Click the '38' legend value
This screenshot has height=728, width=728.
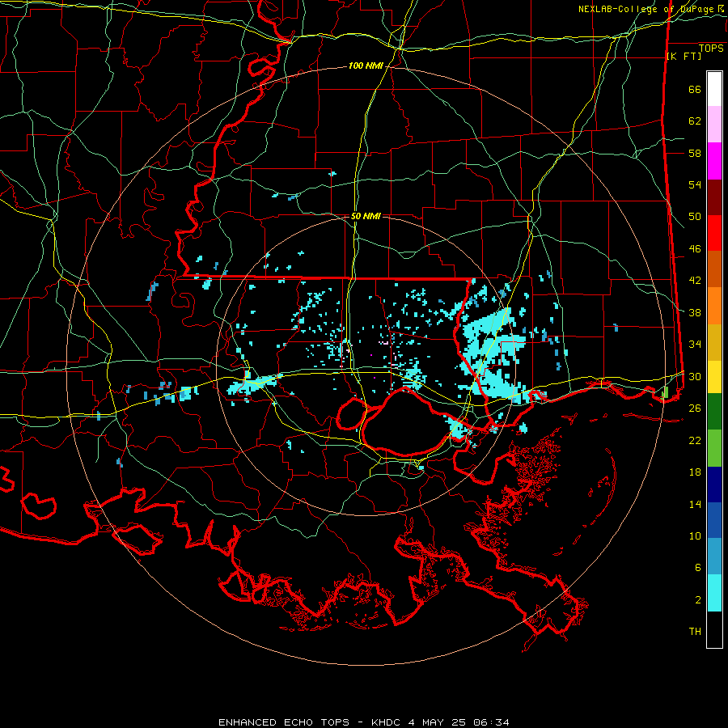click(695, 313)
